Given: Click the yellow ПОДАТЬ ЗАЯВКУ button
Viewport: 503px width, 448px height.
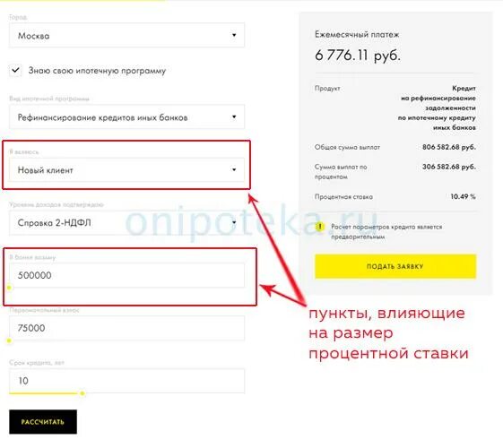Looking at the screenshot, I should coord(395,266).
